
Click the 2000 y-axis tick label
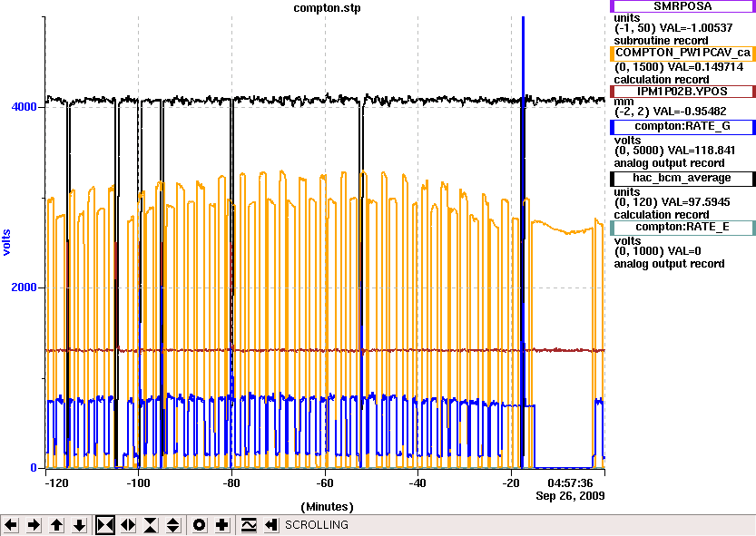[24, 287]
